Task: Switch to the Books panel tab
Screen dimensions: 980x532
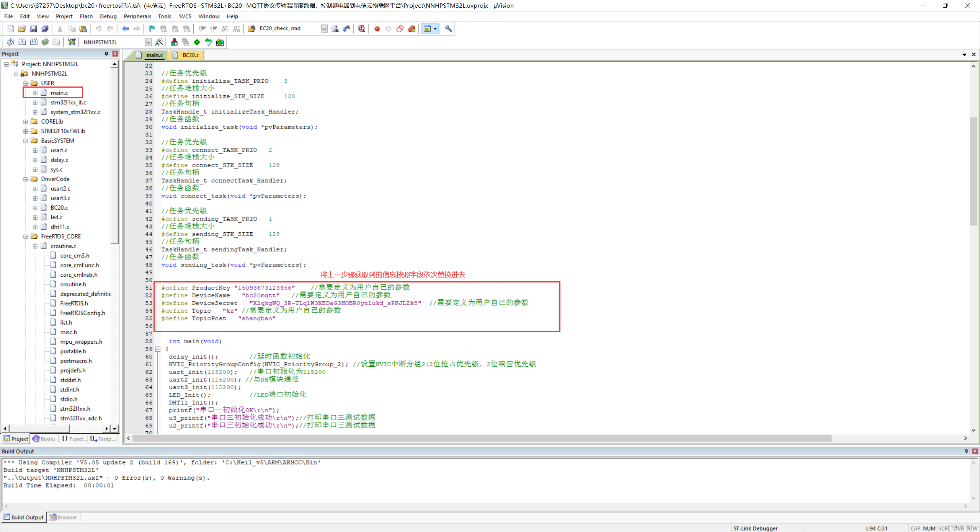Action: click(x=44, y=439)
